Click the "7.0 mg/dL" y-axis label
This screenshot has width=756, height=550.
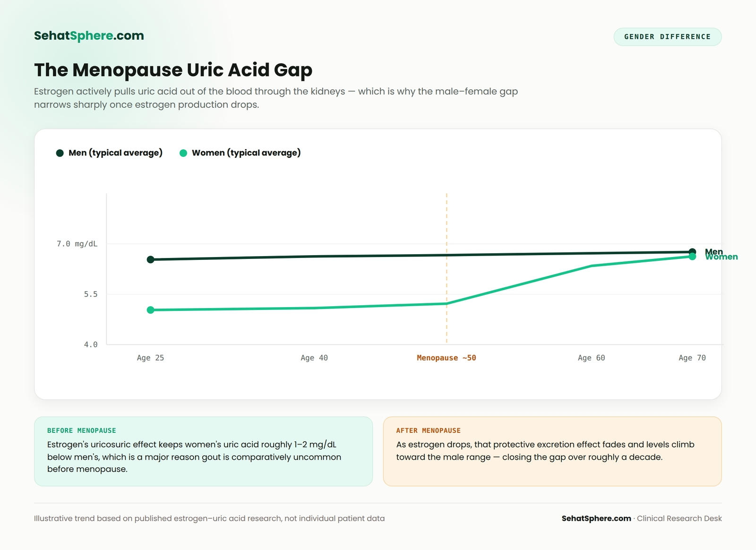click(77, 244)
